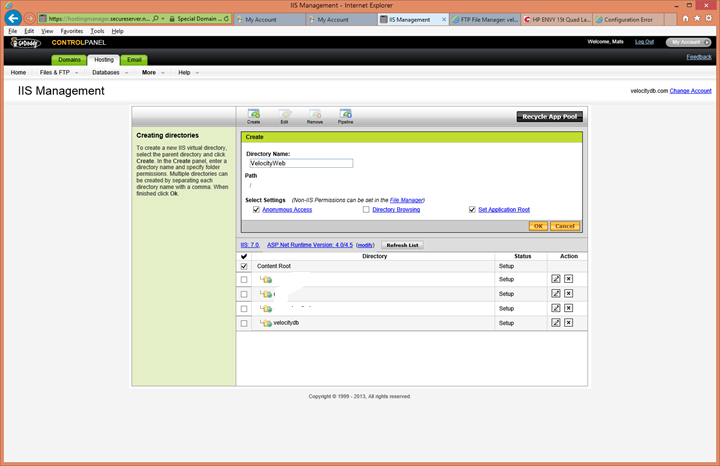Click the velocitydb directory name
The image size is (720, 466).
[x=286, y=323]
